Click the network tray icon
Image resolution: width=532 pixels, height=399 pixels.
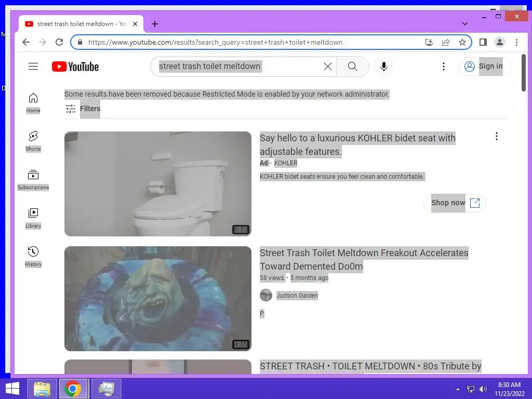(471, 389)
